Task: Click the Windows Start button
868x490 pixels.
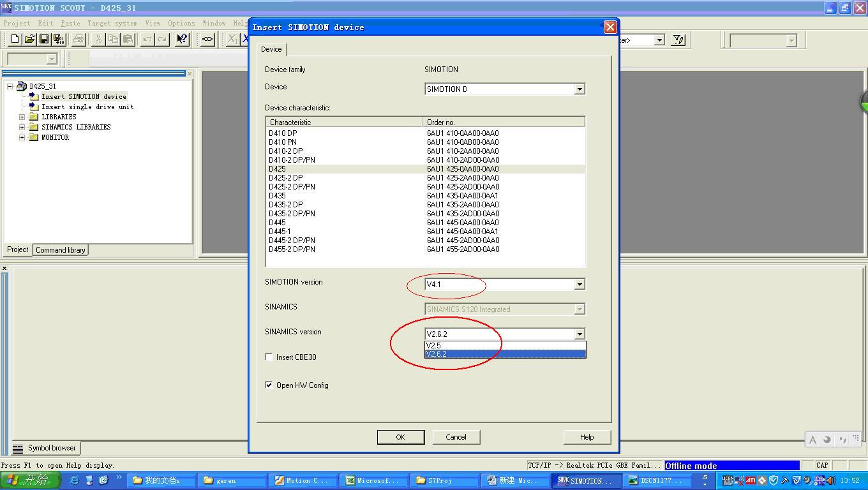Action: 30,480
